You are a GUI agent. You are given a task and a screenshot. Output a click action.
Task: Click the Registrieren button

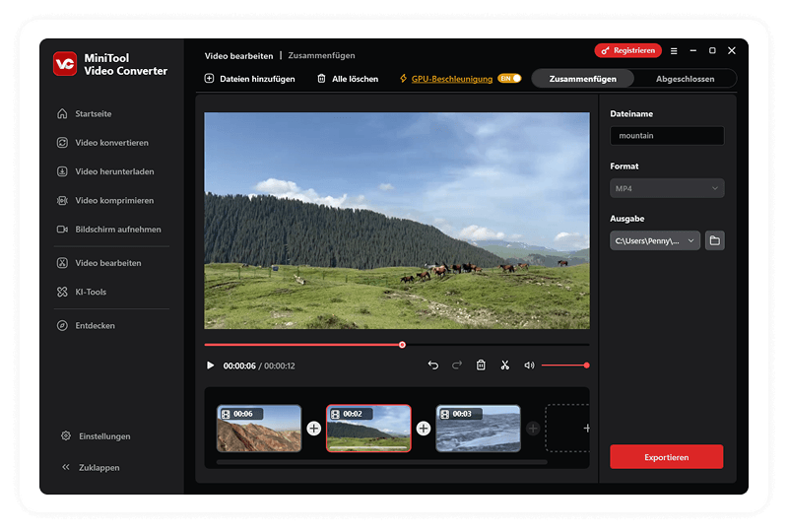coord(627,50)
